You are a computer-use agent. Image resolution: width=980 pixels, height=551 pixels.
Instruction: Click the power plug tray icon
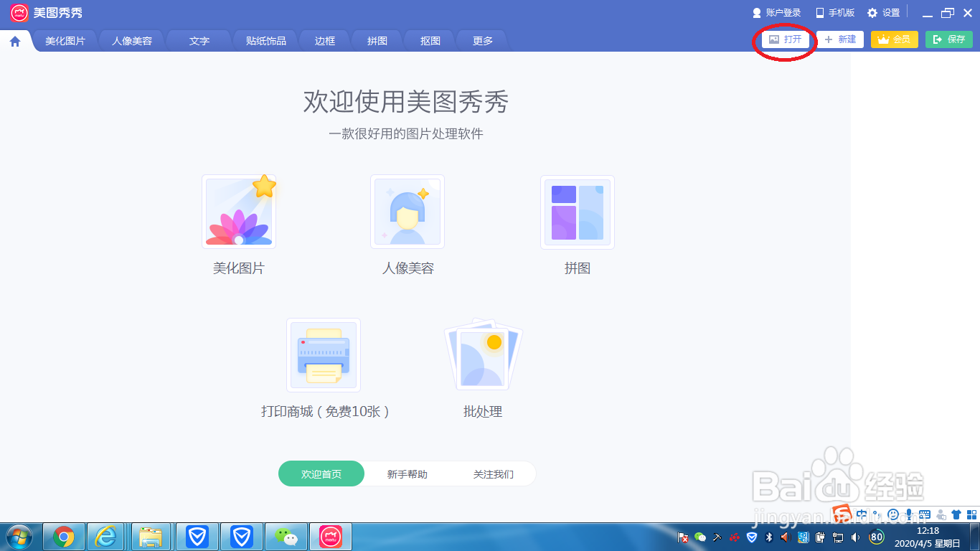pyautogui.click(x=820, y=537)
